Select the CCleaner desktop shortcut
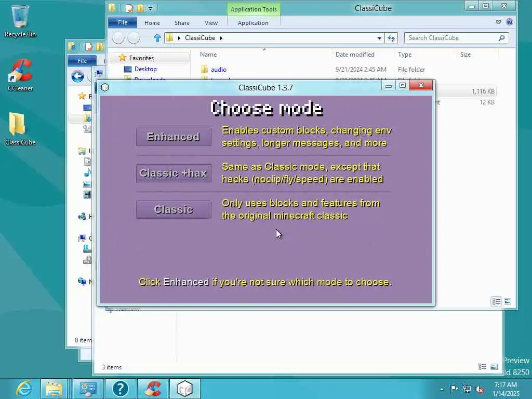This screenshot has width=532, height=399. click(20, 75)
